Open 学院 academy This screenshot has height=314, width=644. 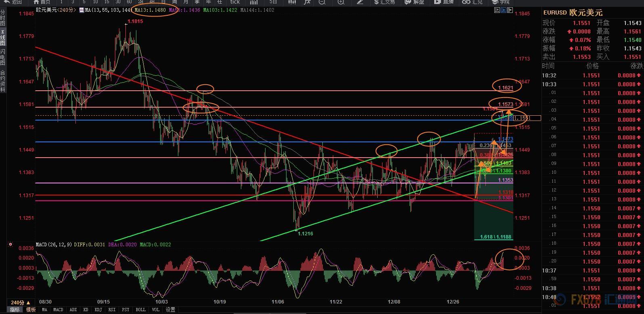(500, 2)
